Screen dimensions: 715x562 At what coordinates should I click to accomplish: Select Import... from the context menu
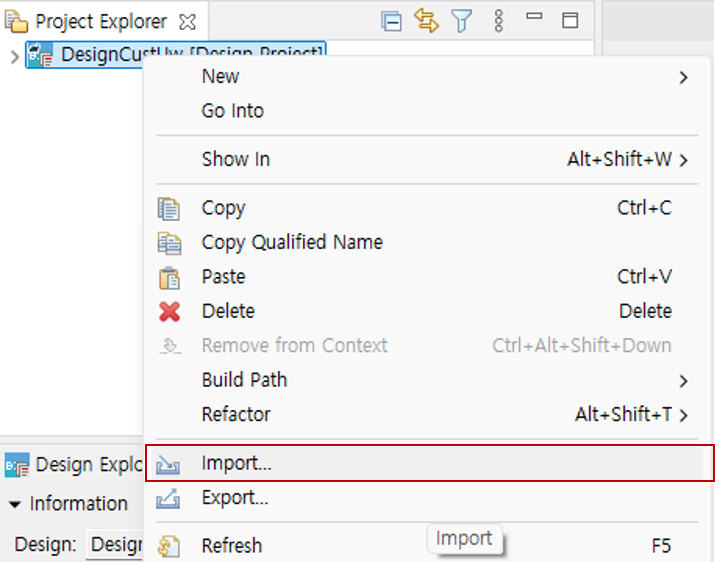(x=236, y=463)
